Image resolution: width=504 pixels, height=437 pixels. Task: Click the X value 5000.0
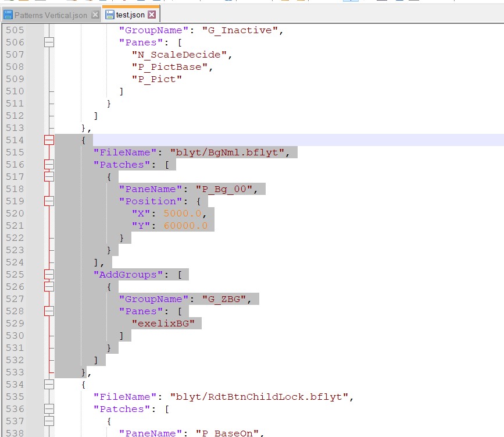click(183, 214)
